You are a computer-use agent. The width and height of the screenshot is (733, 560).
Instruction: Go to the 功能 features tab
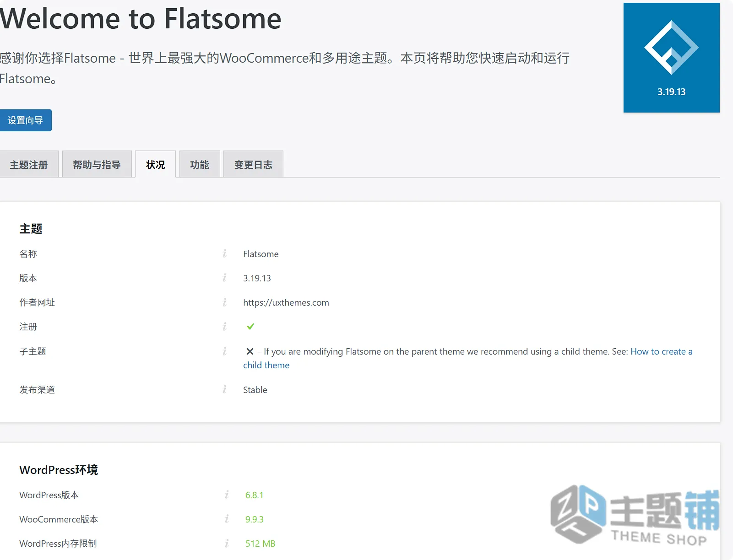200,164
